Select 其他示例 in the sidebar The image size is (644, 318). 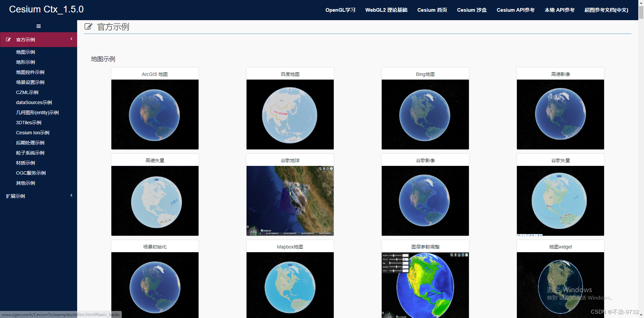pos(25,183)
